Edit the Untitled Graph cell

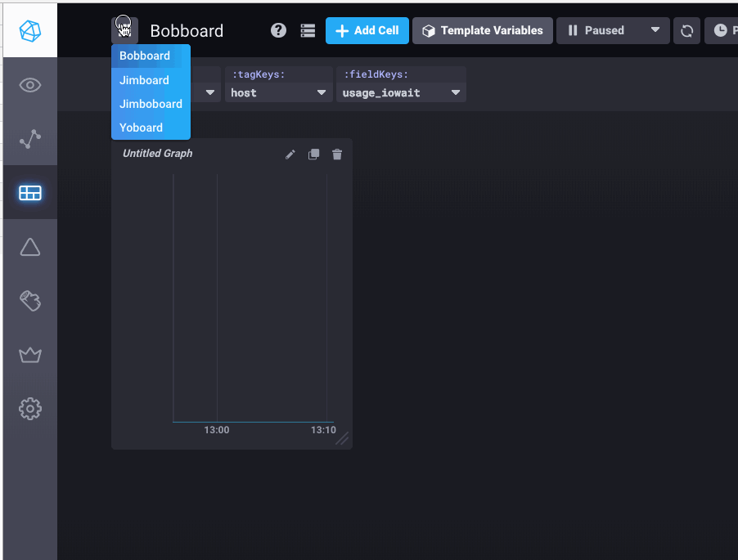[x=290, y=154]
